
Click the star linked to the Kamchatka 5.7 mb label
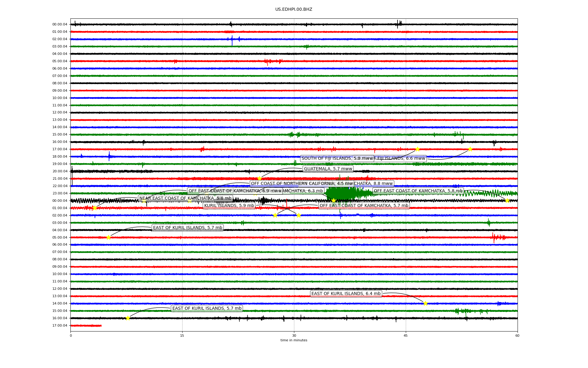coord(275,215)
